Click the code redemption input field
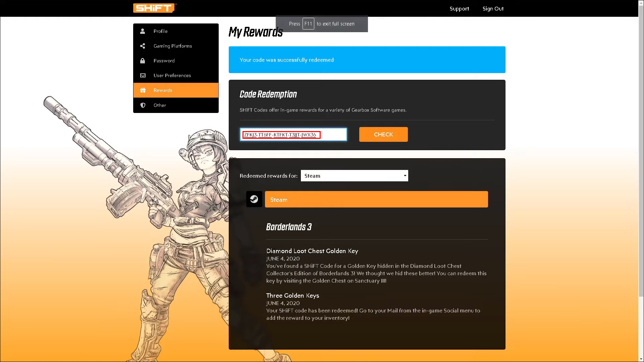Image resolution: width=644 pixels, height=362 pixels. pyautogui.click(x=294, y=134)
